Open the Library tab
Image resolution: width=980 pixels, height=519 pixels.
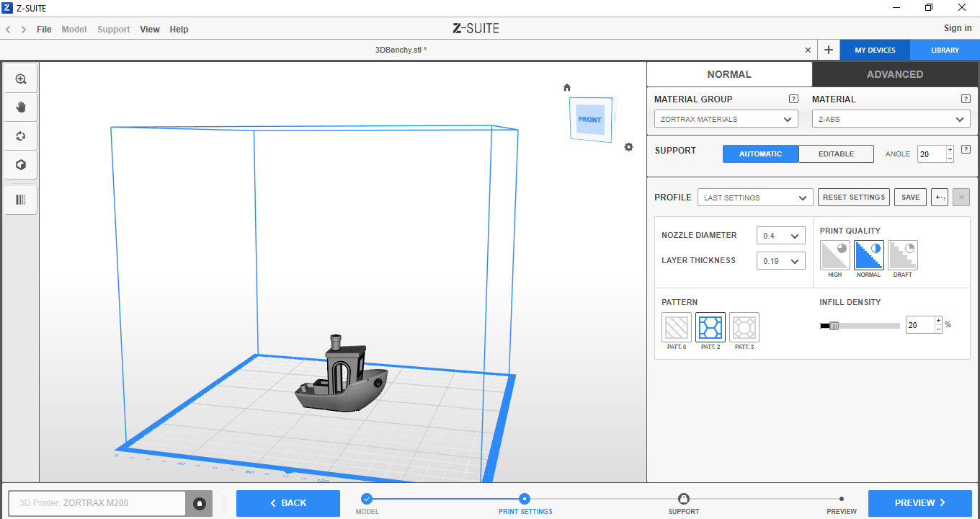click(945, 50)
